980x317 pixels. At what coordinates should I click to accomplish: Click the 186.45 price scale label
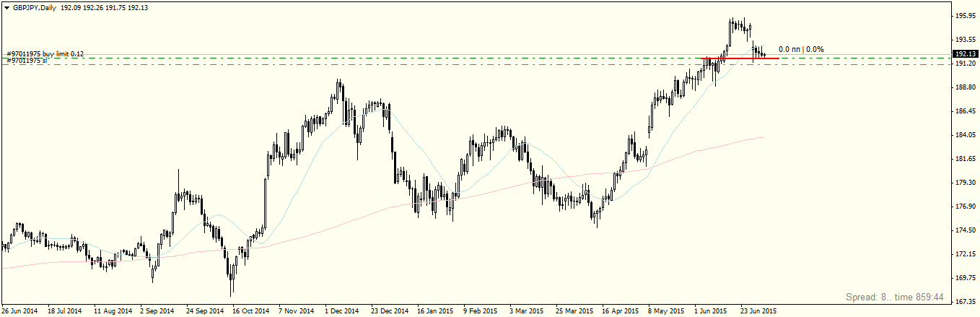pyautogui.click(x=966, y=111)
